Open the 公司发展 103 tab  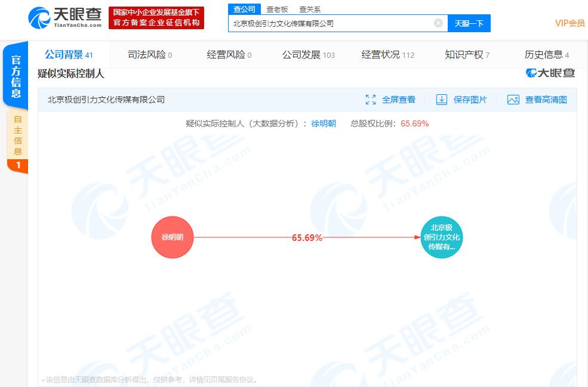(x=308, y=55)
